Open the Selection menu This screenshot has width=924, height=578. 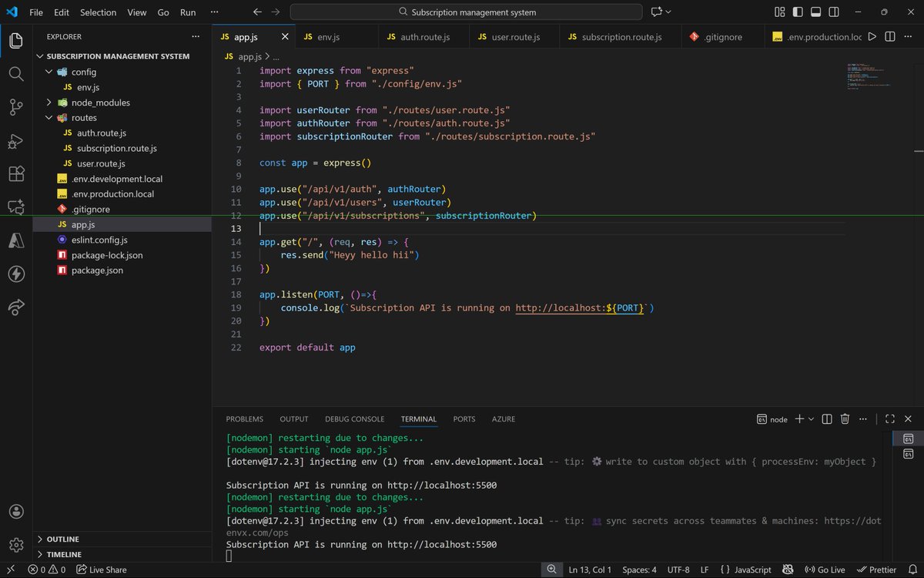coord(98,12)
